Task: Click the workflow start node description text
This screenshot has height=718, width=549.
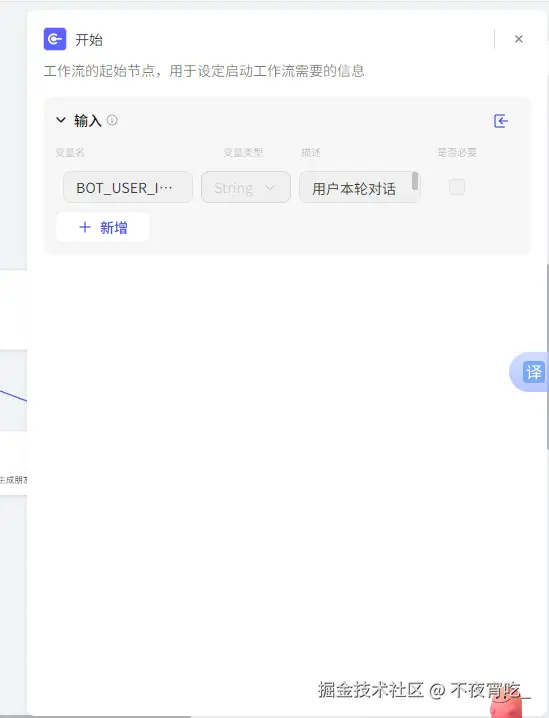Action: point(204,71)
